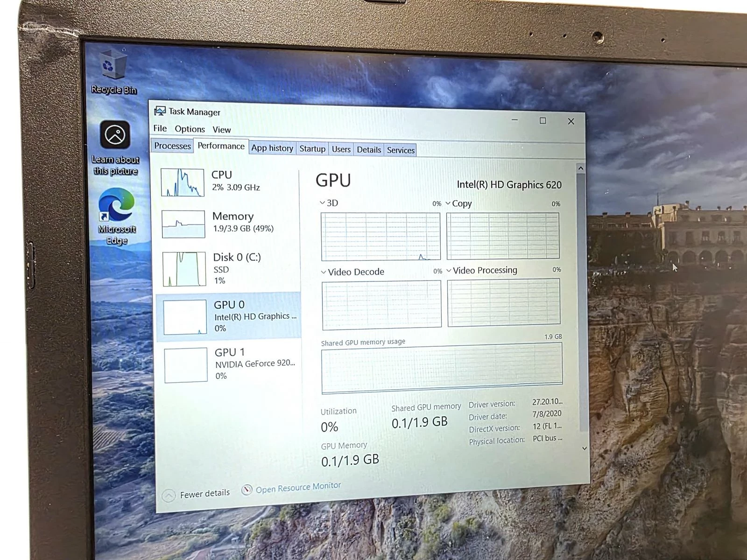747x560 pixels.
Task: Click the 'Intel(R) HD Graphics 620' heading text
Action: tap(509, 185)
